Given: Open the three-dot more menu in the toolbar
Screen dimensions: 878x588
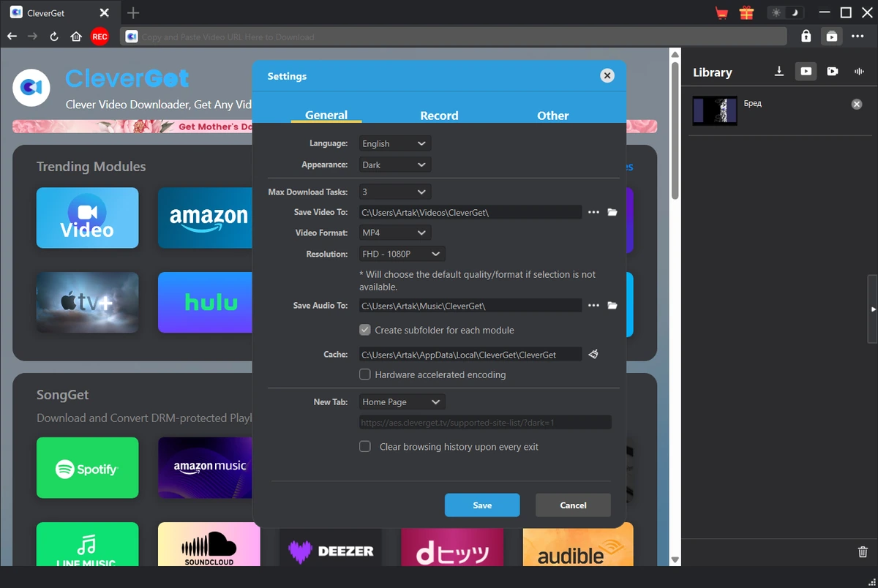Looking at the screenshot, I should point(858,36).
